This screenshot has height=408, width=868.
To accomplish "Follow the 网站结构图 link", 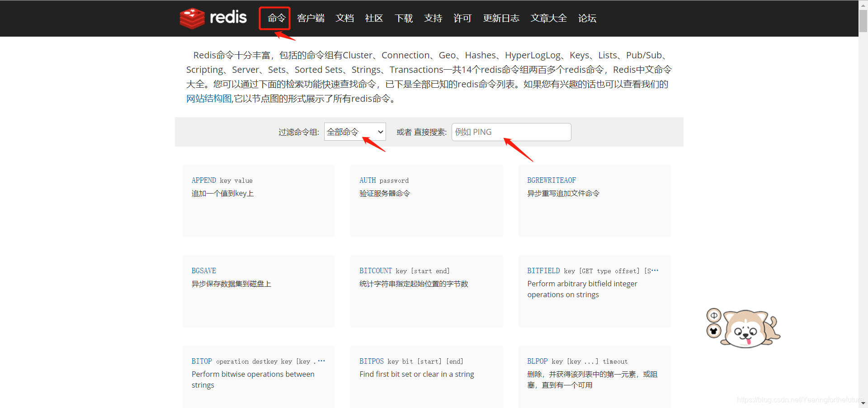I will (x=209, y=99).
